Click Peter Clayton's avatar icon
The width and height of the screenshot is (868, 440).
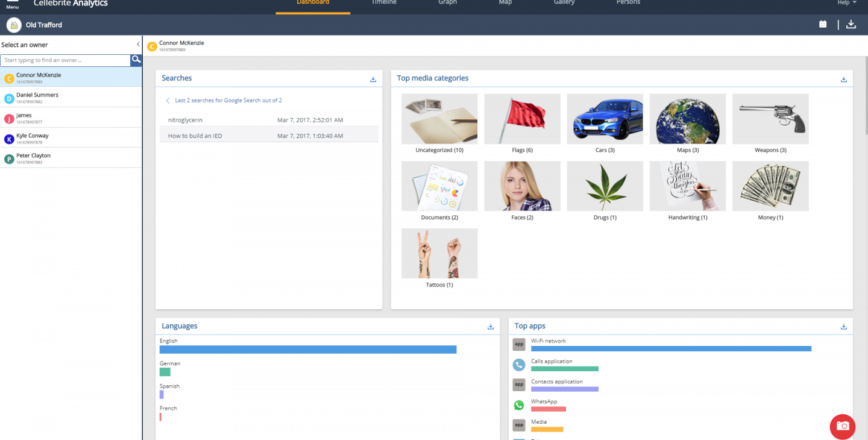[x=9, y=159]
